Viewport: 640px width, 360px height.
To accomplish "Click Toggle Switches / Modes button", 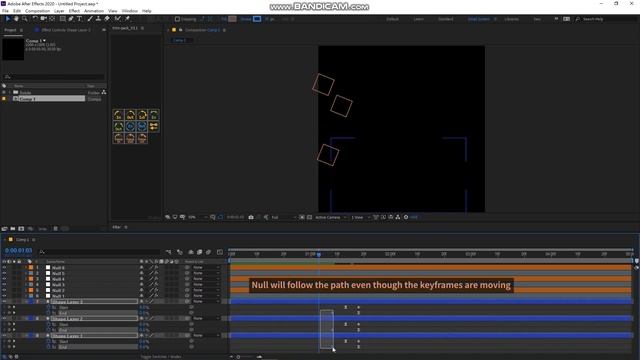I will (x=161, y=357).
